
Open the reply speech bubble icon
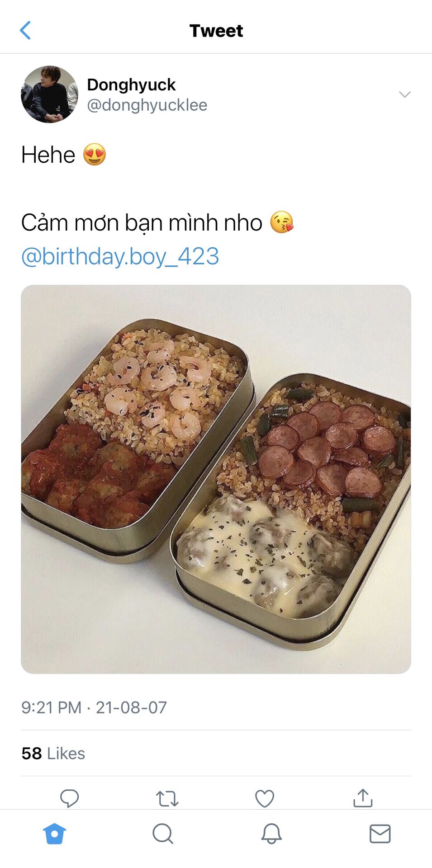70,798
